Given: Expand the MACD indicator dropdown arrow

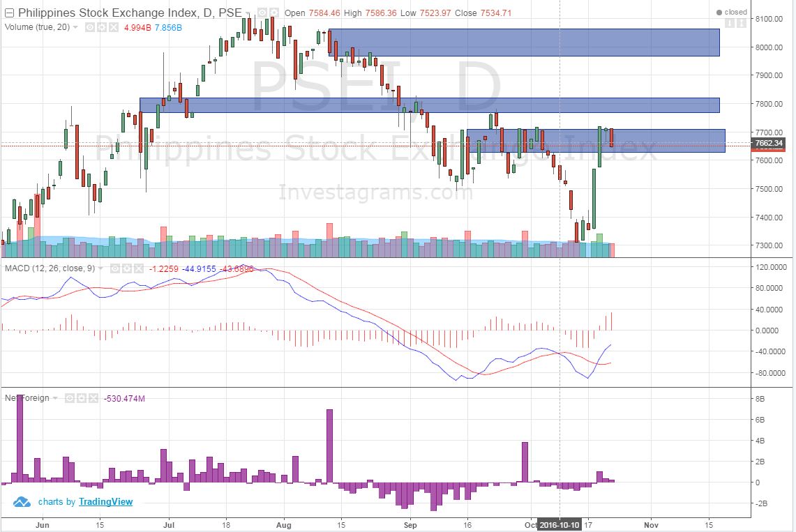Looking at the screenshot, I should click(101, 269).
